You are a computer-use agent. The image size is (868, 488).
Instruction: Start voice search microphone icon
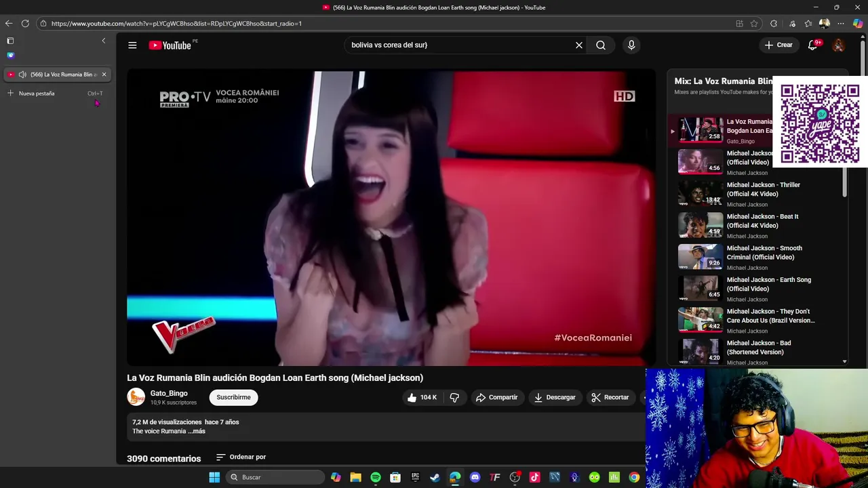pyautogui.click(x=631, y=45)
